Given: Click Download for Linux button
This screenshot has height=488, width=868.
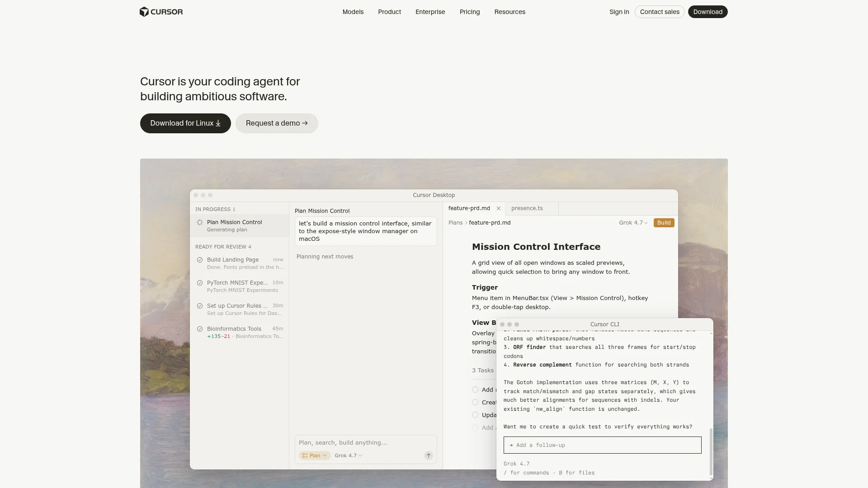Looking at the screenshot, I should 185,123.
